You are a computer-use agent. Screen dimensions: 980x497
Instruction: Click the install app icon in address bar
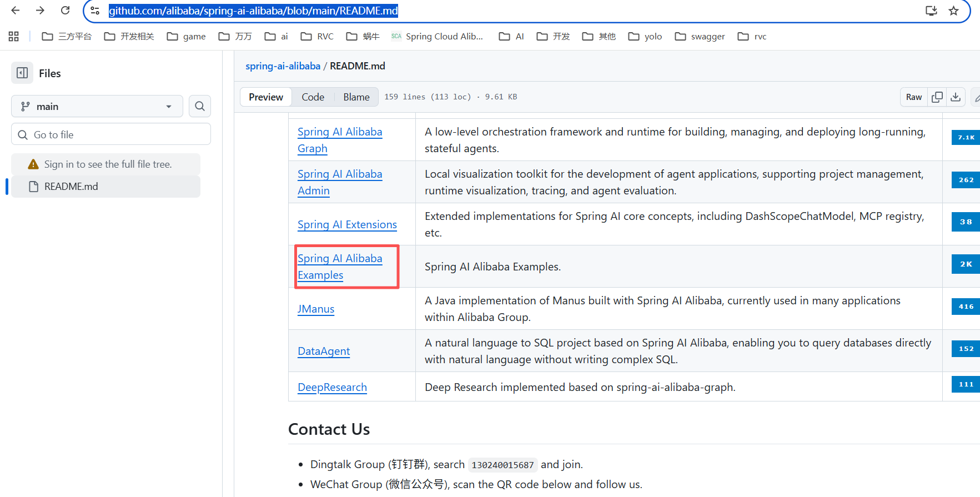(x=931, y=11)
